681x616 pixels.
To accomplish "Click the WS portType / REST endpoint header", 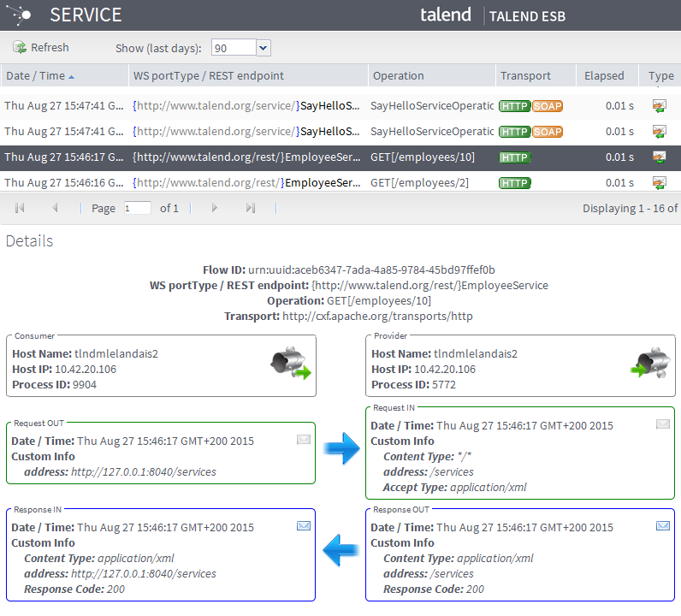I will (x=248, y=75).
